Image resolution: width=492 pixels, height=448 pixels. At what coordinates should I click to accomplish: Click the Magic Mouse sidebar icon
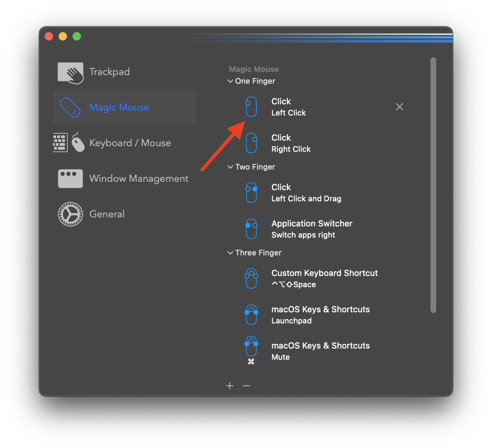[x=70, y=107]
